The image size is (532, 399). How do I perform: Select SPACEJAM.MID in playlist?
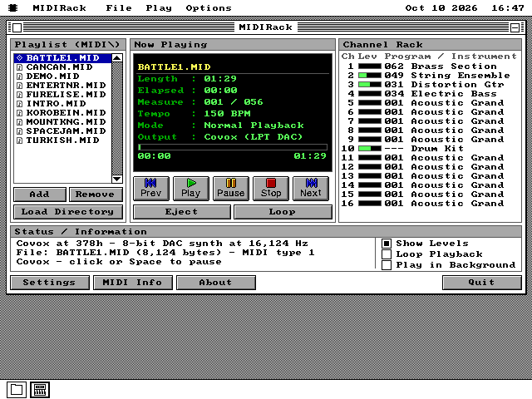click(63, 131)
